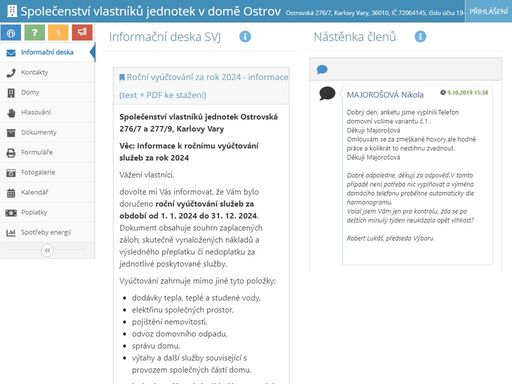Open Informační deska in the sidebar
Image resolution: width=512 pixels, height=384 pixels.
pos(47,52)
